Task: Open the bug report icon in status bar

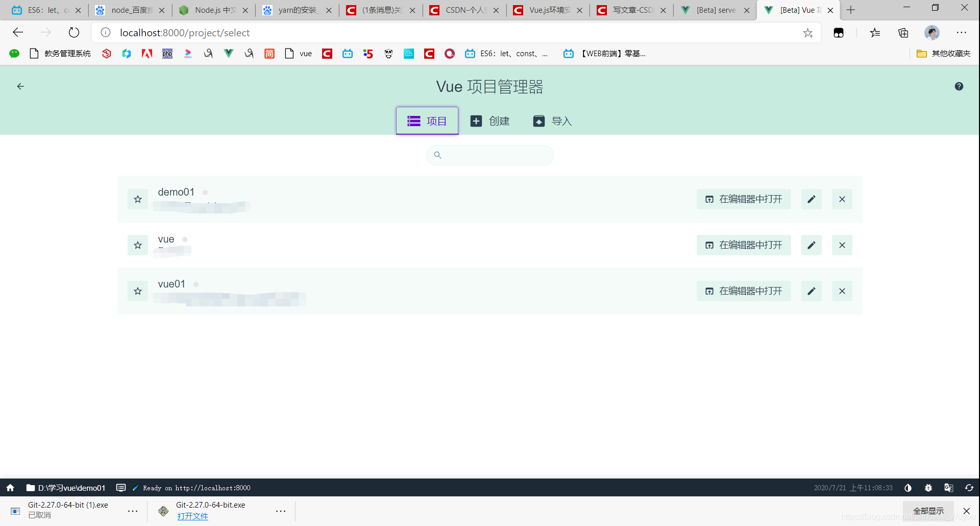Action: (928, 488)
